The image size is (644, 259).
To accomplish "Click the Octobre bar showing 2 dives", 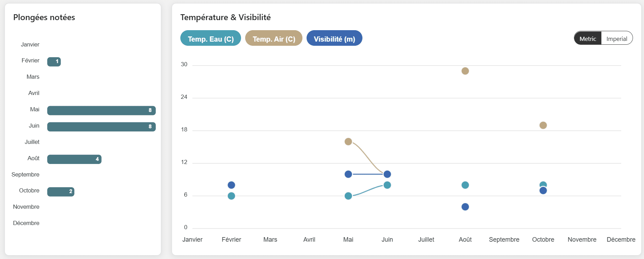I will point(61,192).
